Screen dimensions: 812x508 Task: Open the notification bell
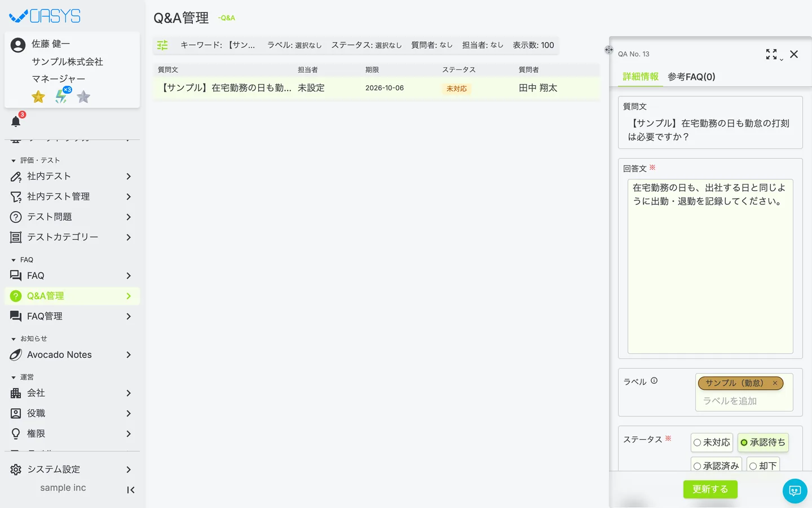(16, 121)
